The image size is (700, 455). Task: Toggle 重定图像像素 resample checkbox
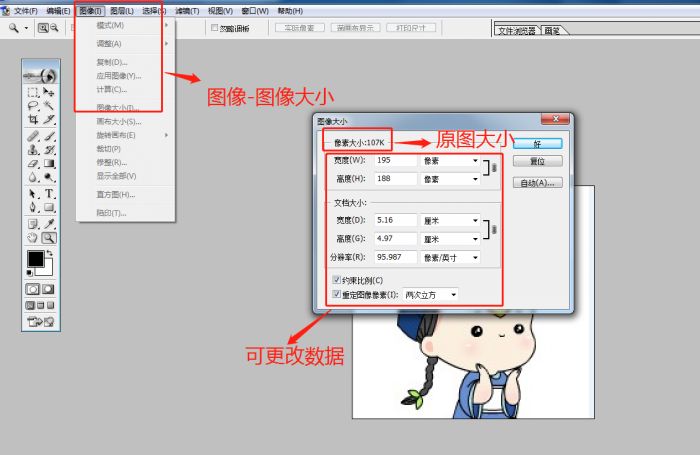[x=337, y=294]
